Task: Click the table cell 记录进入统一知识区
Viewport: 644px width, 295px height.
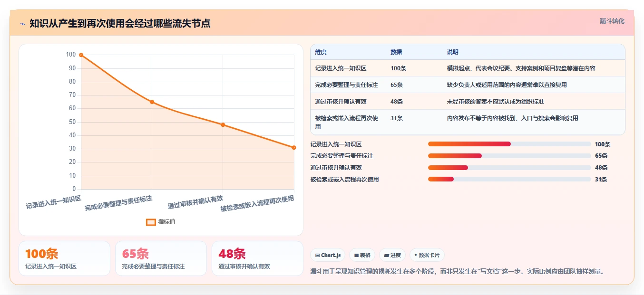Action: [x=341, y=68]
